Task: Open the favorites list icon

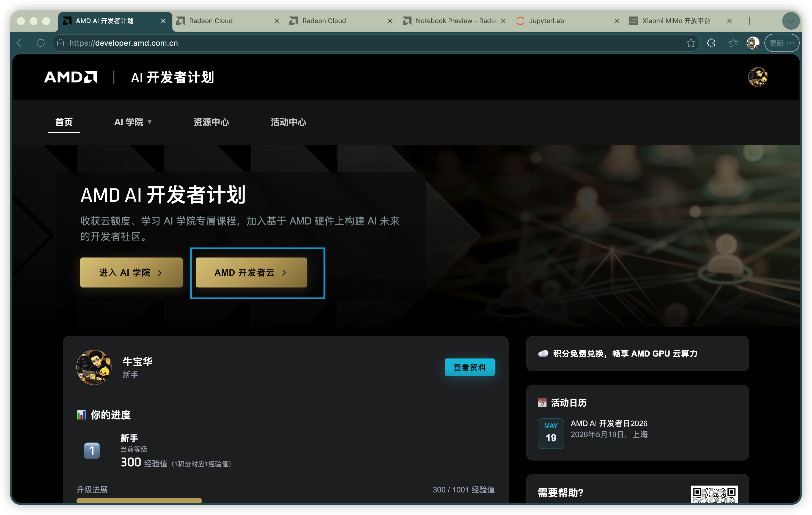Action: [x=733, y=43]
